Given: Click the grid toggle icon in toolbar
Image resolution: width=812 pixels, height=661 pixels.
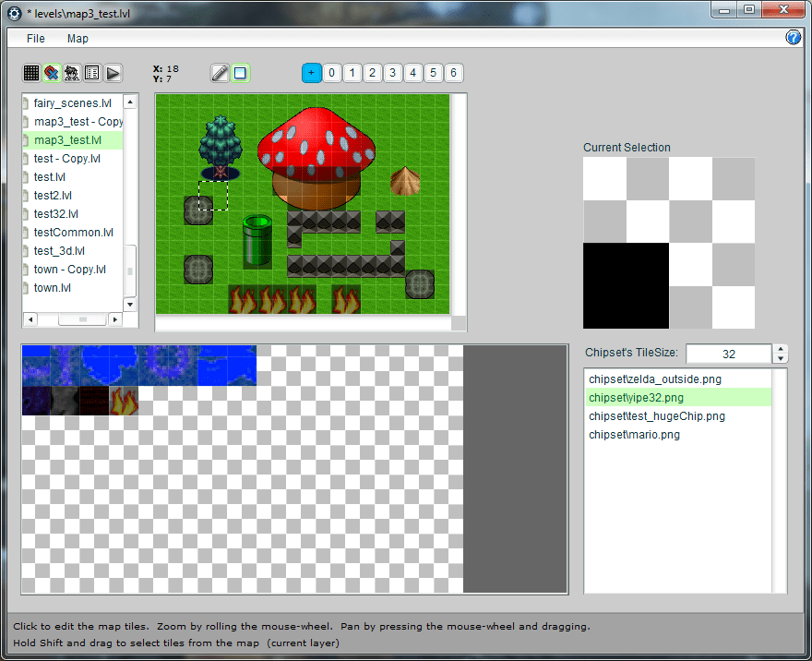Looking at the screenshot, I should 31,73.
